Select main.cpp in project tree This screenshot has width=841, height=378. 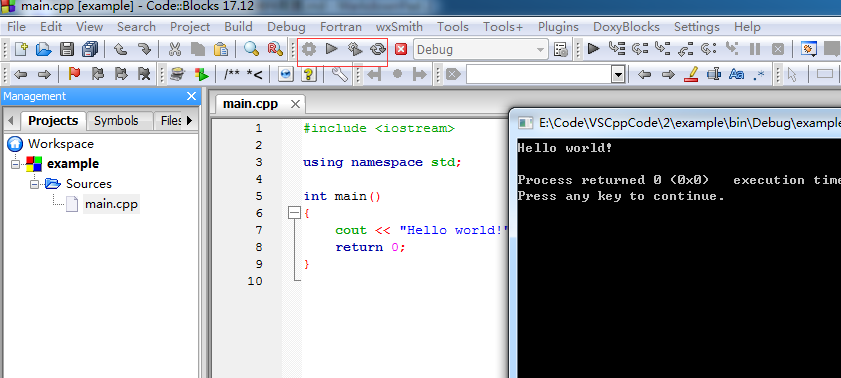112,204
